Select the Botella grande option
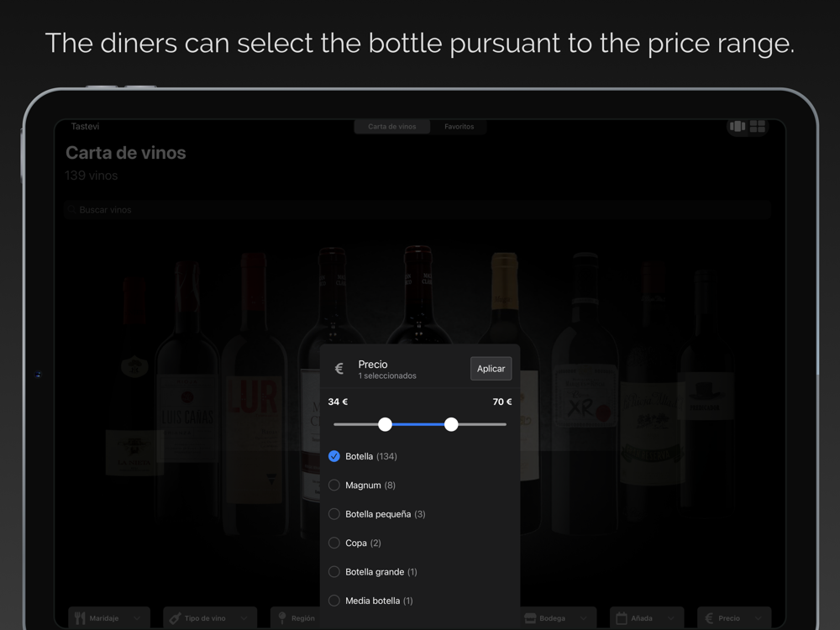The image size is (840, 630). pos(372,572)
